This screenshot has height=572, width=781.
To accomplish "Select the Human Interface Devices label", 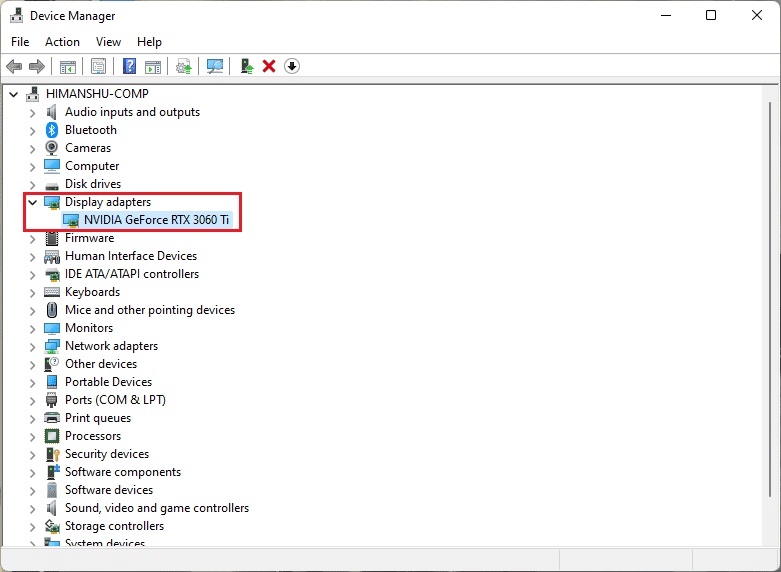I will (x=131, y=256).
